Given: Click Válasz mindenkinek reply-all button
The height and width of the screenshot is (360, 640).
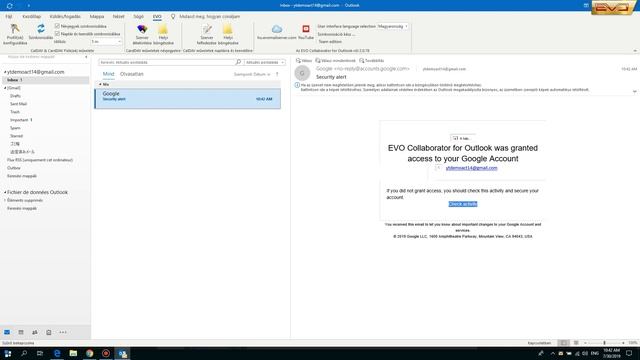Looking at the screenshot, I should click(x=336, y=60).
